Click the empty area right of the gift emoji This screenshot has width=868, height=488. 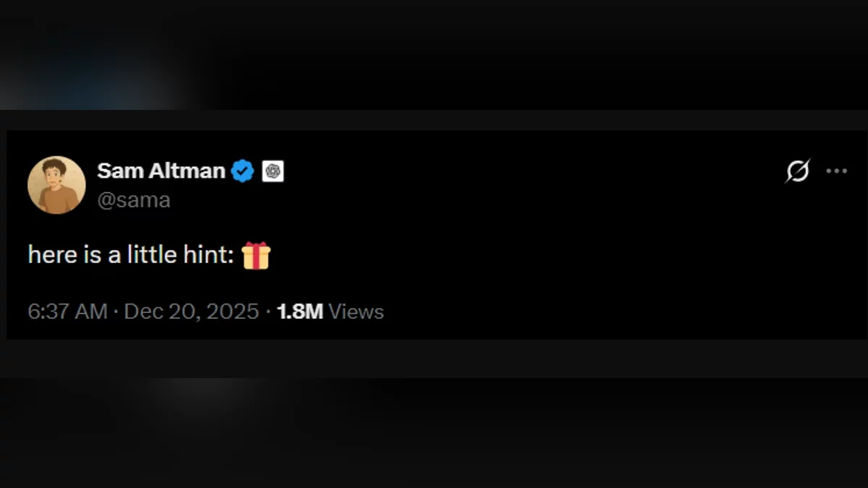point(506,255)
